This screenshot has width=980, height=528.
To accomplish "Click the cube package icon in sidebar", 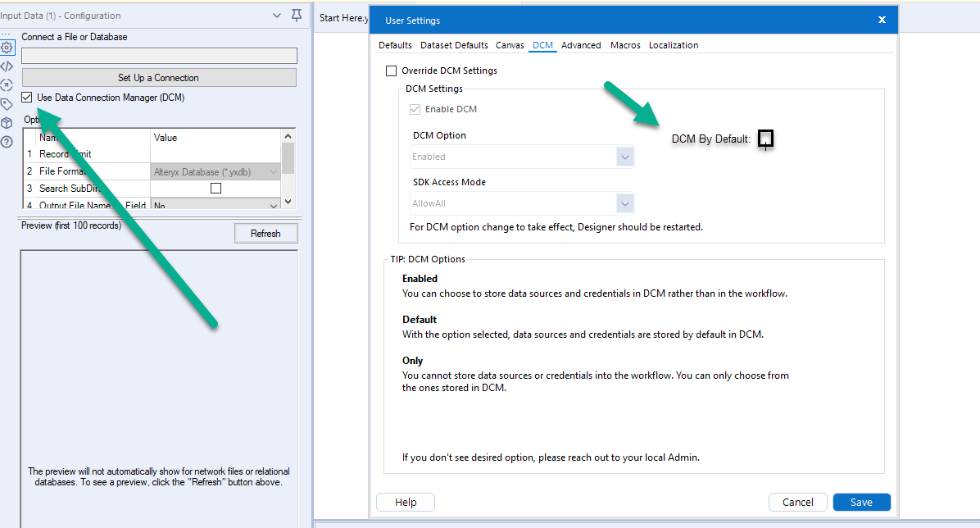I will pos(7,121).
